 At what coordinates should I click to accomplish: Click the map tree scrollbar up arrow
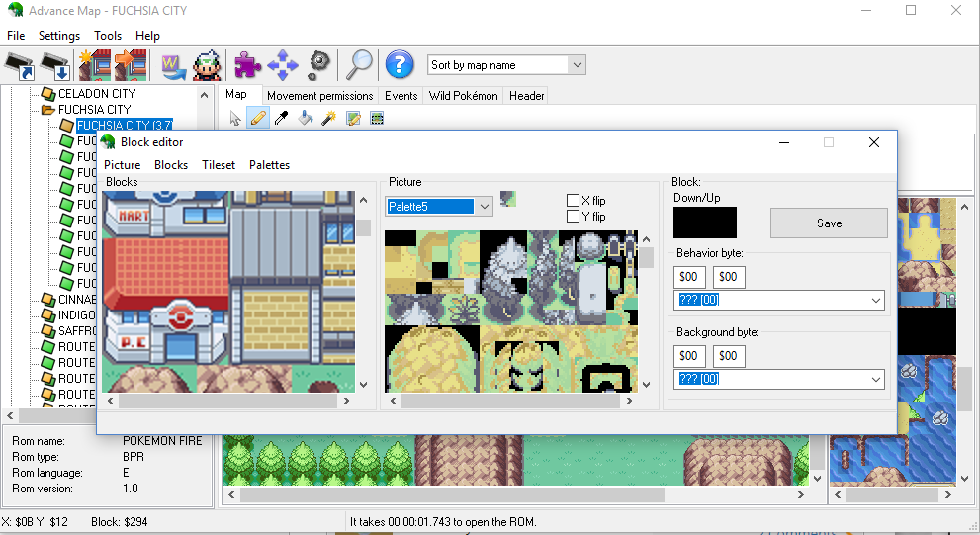coord(204,96)
